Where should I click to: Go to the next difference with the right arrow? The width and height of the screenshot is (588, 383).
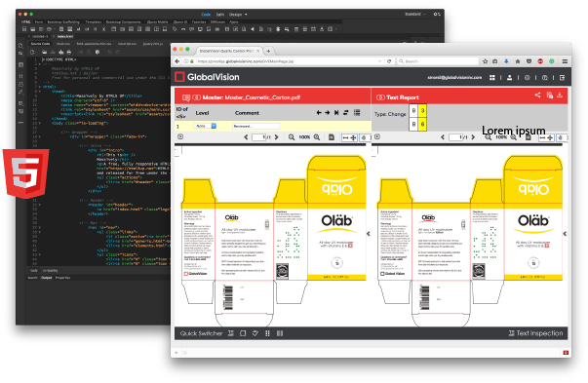point(328,112)
